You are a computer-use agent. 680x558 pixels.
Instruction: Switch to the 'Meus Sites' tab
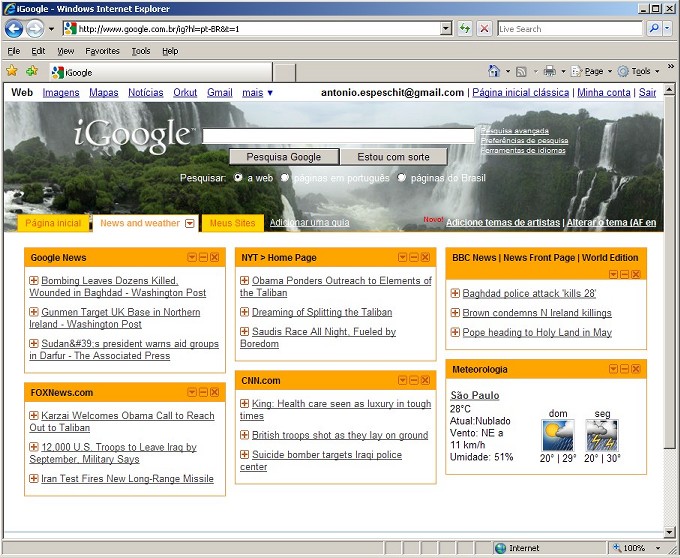232,223
